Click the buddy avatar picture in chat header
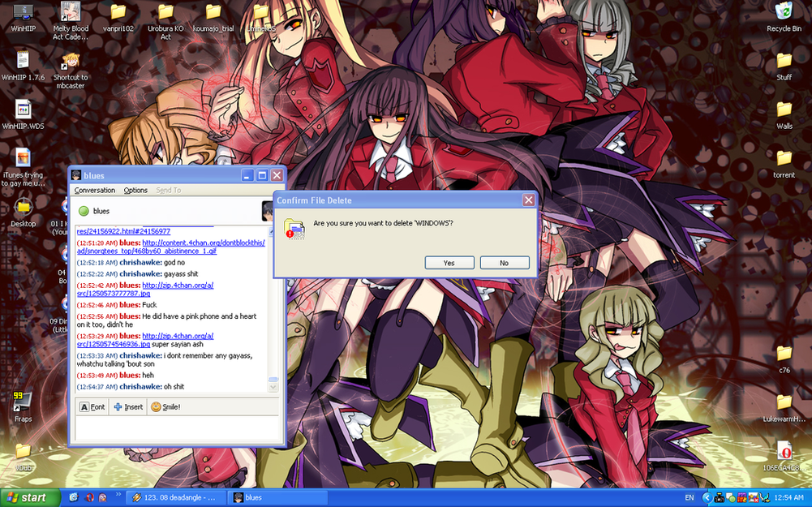Screen dimensions: 812x507 (267, 211)
